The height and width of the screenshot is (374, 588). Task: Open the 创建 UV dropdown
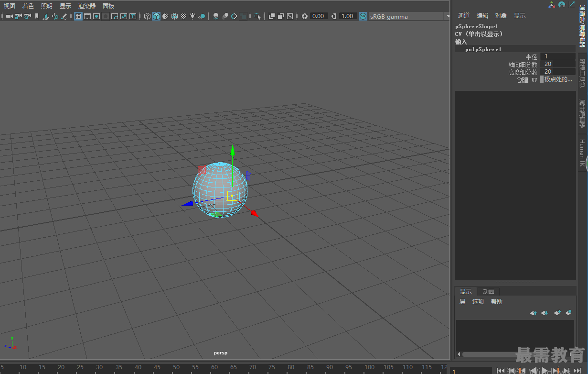[x=557, y=79]
